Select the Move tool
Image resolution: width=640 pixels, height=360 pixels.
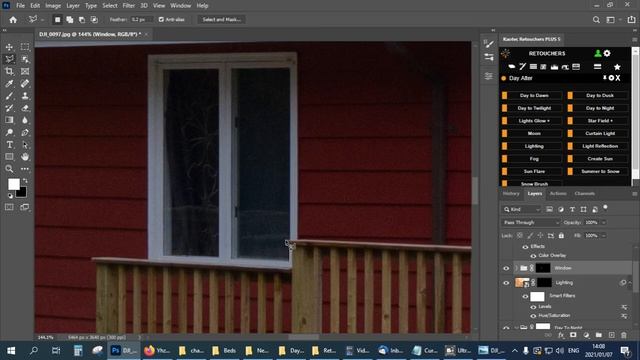point(9,47)
